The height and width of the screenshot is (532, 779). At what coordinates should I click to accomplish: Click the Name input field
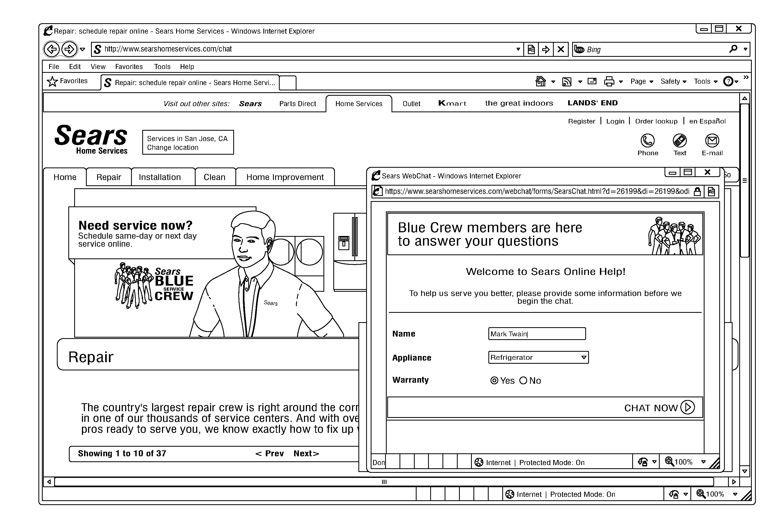(535, 333)
